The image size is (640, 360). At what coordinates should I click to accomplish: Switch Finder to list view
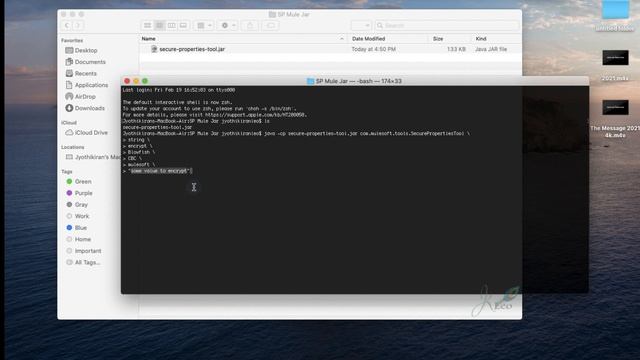(160, 25)
